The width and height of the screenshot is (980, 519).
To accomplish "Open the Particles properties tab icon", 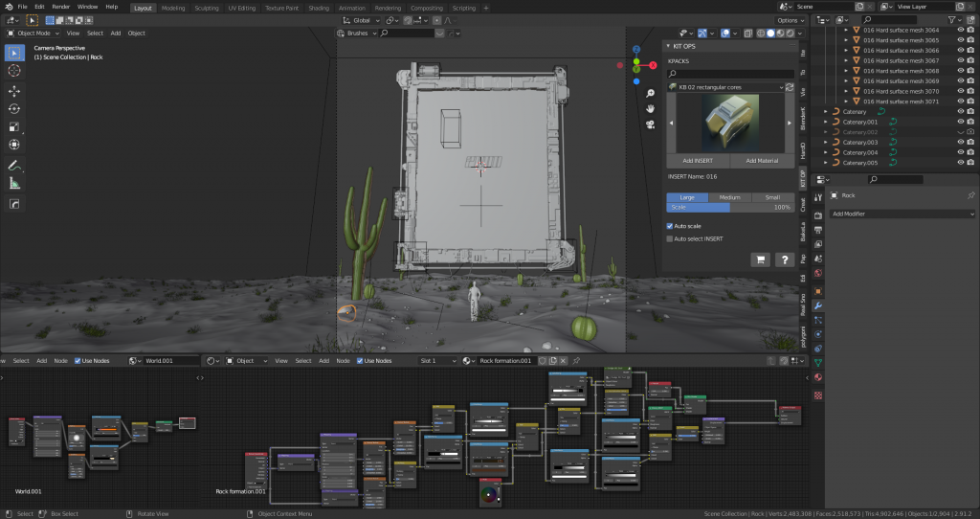I will tap(817, 320).
